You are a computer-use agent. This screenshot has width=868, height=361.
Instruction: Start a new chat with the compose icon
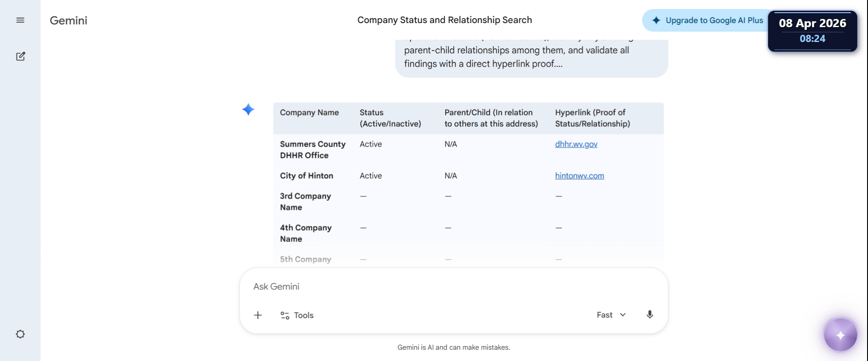[20, 57]
